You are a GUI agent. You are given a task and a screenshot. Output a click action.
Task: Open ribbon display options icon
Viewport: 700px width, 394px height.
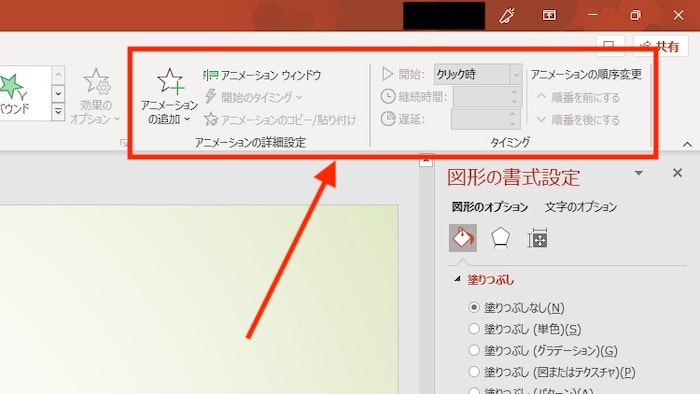pyautogui.click(x=549, y=15)
